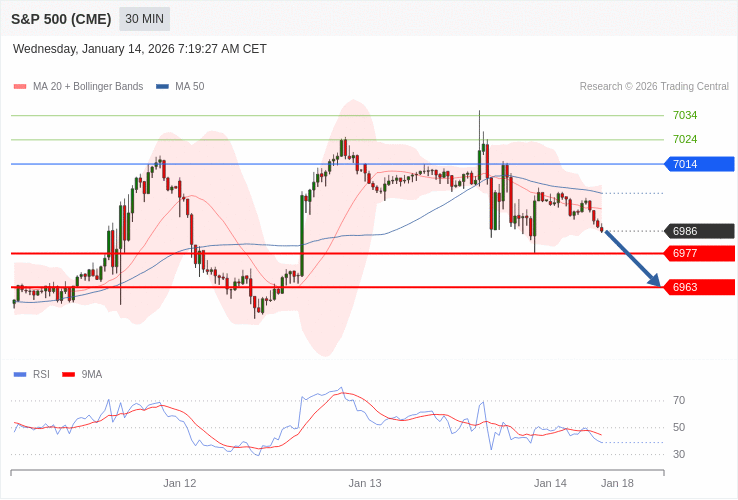Click the MA 50 legend label
Viewport: 738px width, 500px height.
[x=190, y=87]
